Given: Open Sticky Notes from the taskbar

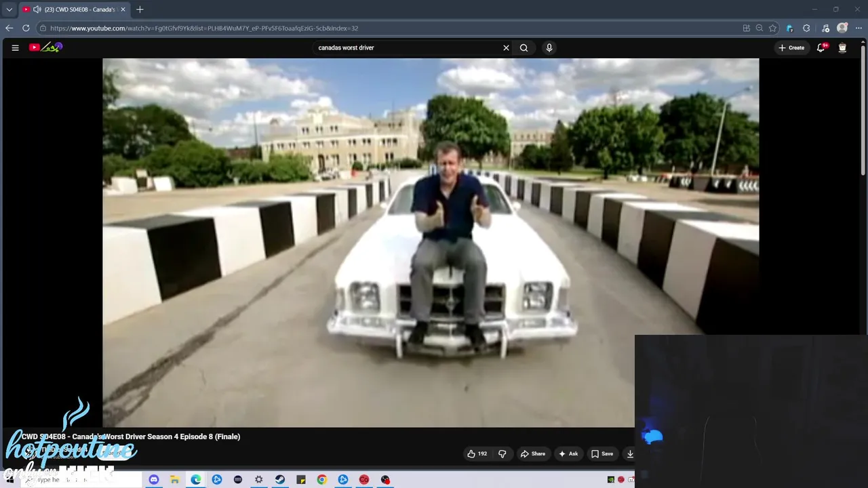Looking at the screenshot, I should pos(301,479).
